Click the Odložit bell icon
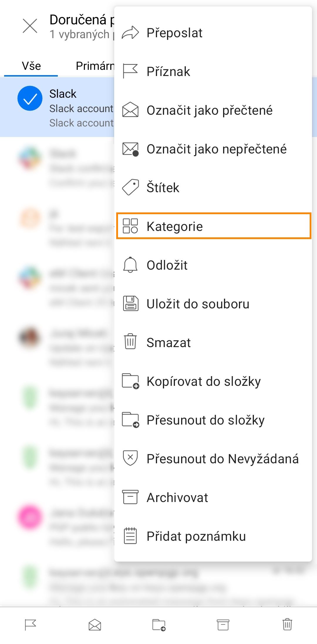 [130, 265]
